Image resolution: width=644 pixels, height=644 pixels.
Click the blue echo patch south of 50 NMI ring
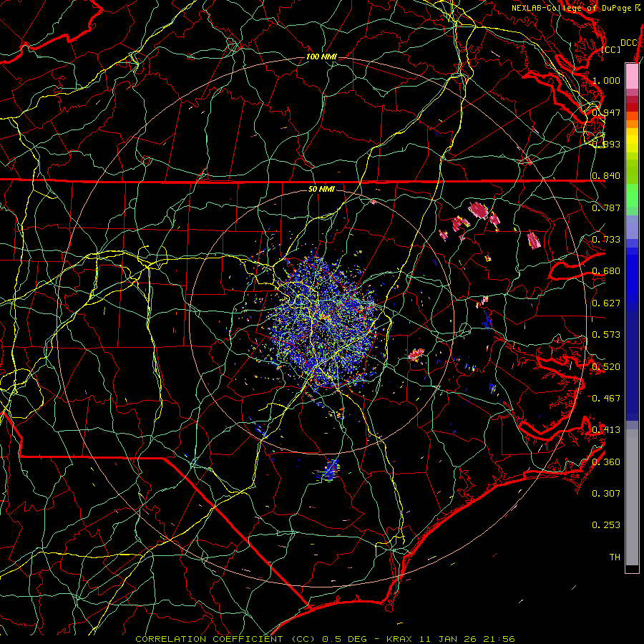tap(329, 469)
